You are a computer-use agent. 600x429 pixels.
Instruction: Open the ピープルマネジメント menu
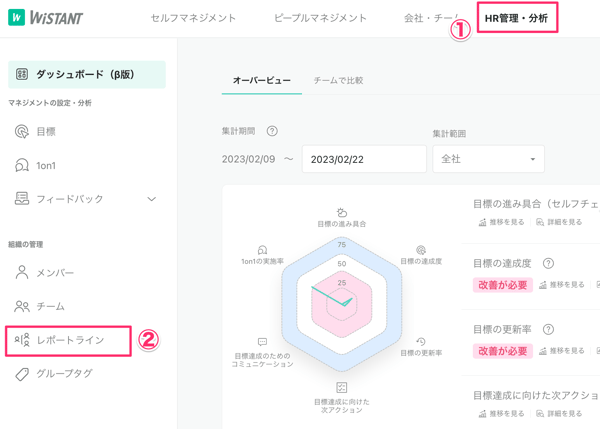pos(320,18)
